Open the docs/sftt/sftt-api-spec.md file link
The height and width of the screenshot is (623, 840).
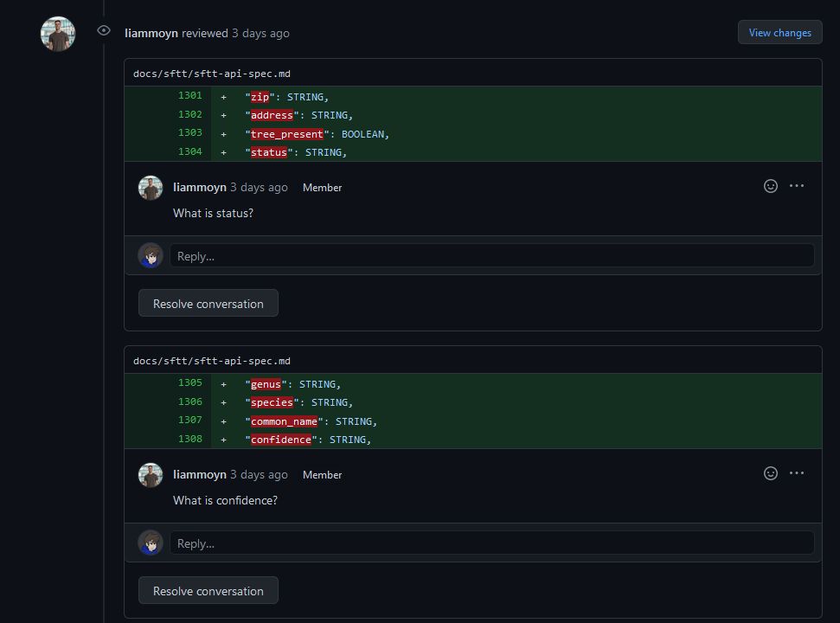click(213, 74)
